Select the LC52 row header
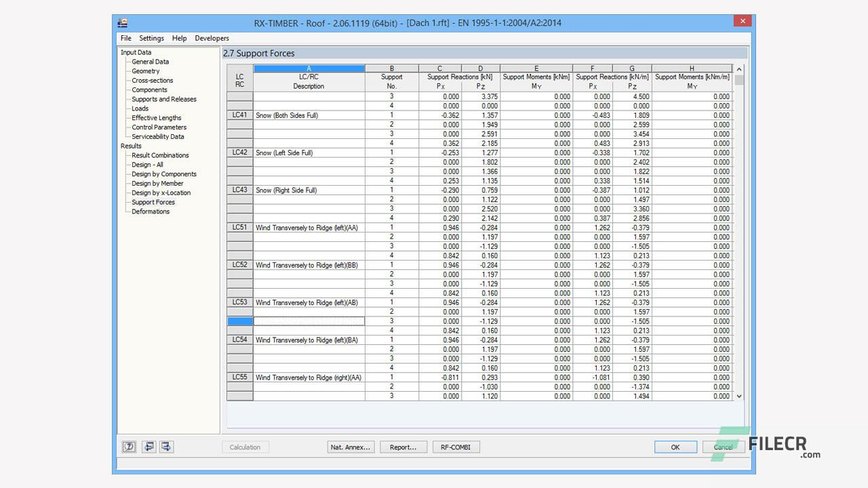Viewport: 868px width, 488px height. pyautogui.click(x=239, y=265)
